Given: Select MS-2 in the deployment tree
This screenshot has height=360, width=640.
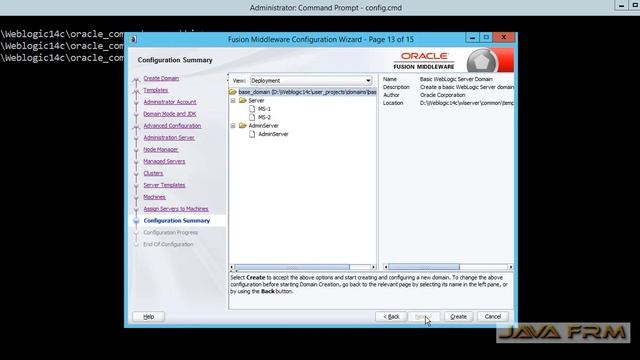Looking at the screenshot, I should (264, 117).
